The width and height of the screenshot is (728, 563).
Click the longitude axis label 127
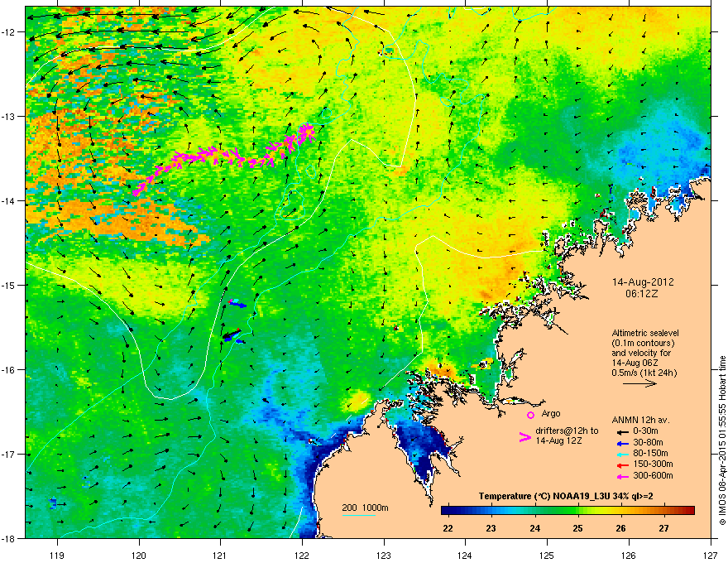tap(711, 555)
